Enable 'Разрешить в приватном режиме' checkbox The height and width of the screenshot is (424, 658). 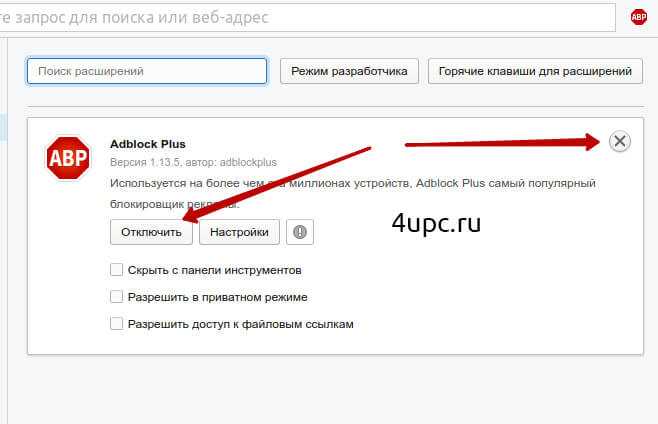(x=116, y=297)
